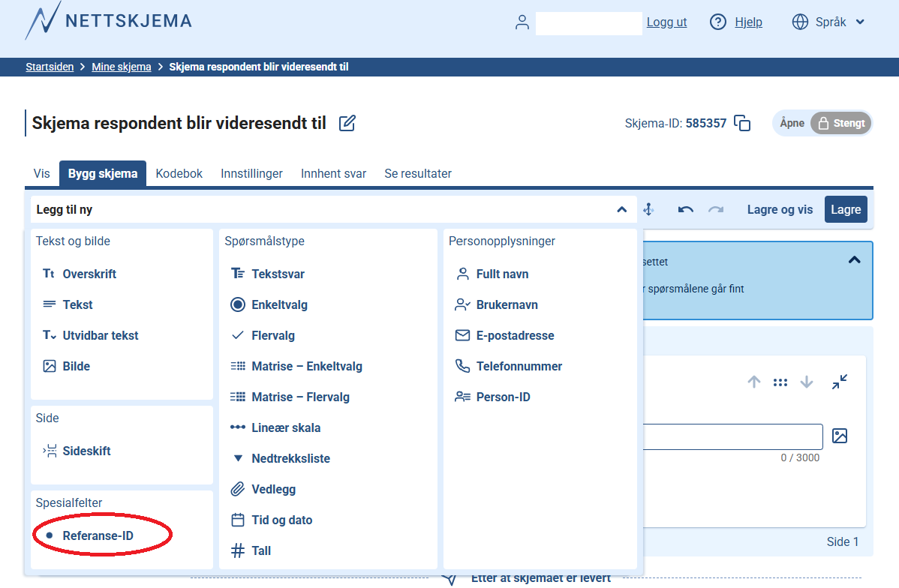Add a Bilde element
Screen dimensions: 899x588
pyautogui.click(x=67, y=366)
